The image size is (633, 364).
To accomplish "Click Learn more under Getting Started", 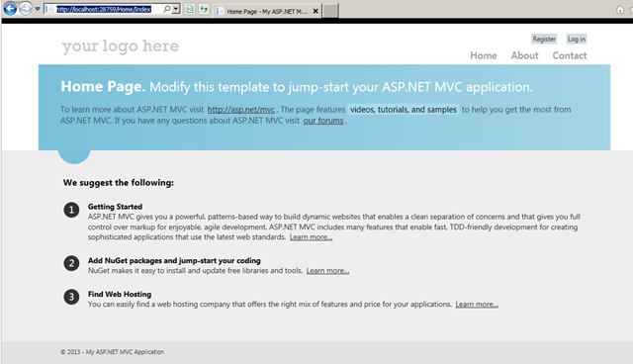I will coord(311,236).
